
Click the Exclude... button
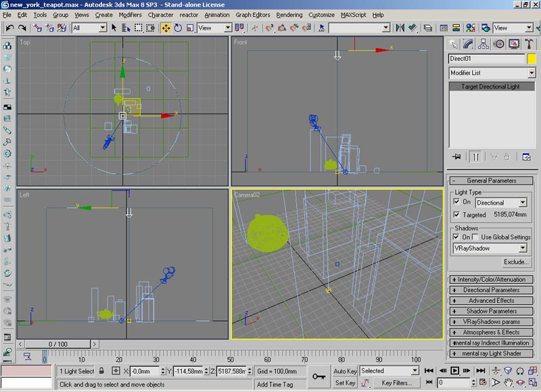coord(515,262)
